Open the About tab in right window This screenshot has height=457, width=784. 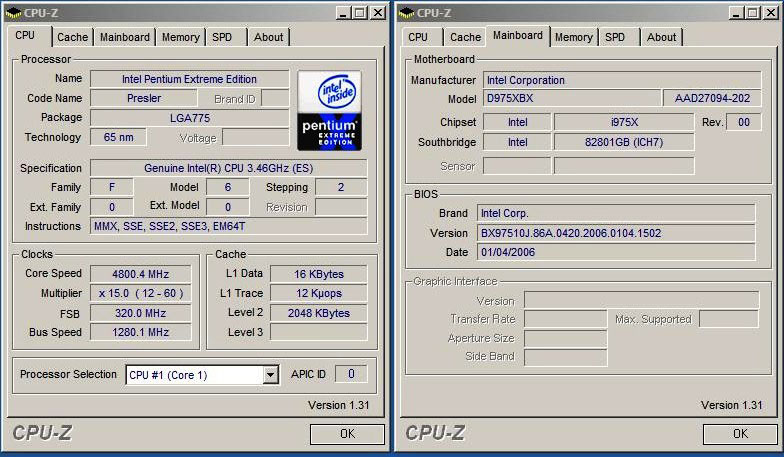[662, 37]
